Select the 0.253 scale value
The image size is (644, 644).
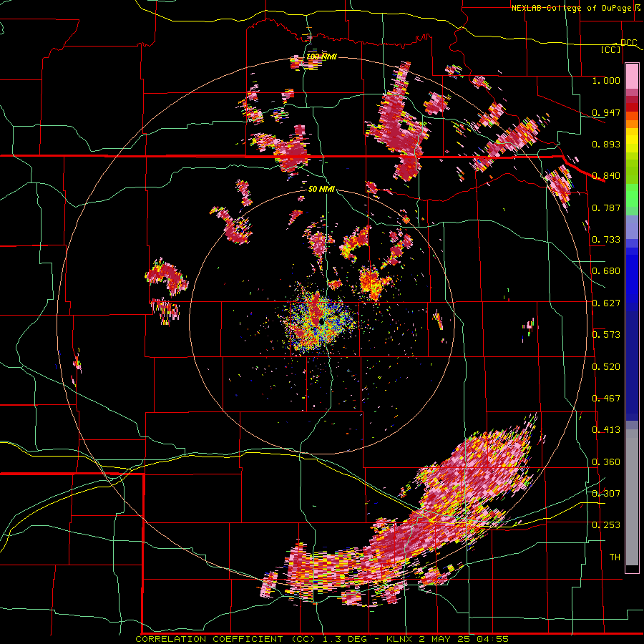click(x=606, y=525)
